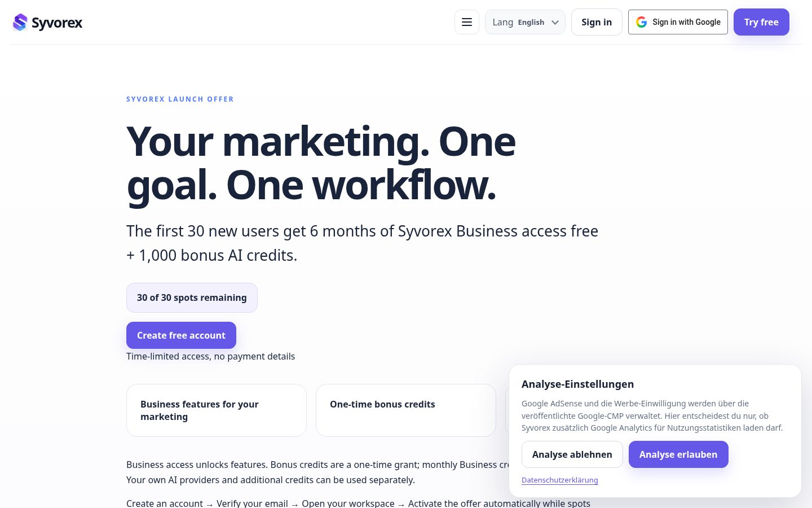
Task: Click the Analyse-Einstellungen heading
Action: click(x=577, y=384)
